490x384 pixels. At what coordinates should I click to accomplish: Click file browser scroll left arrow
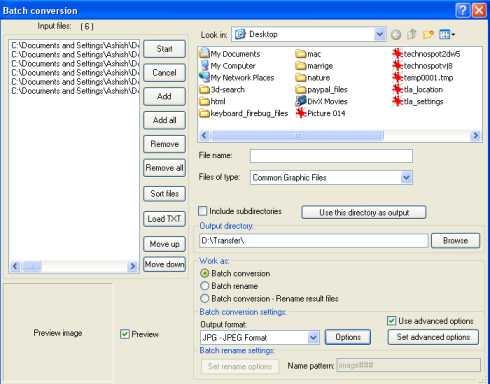coord(204,136)
